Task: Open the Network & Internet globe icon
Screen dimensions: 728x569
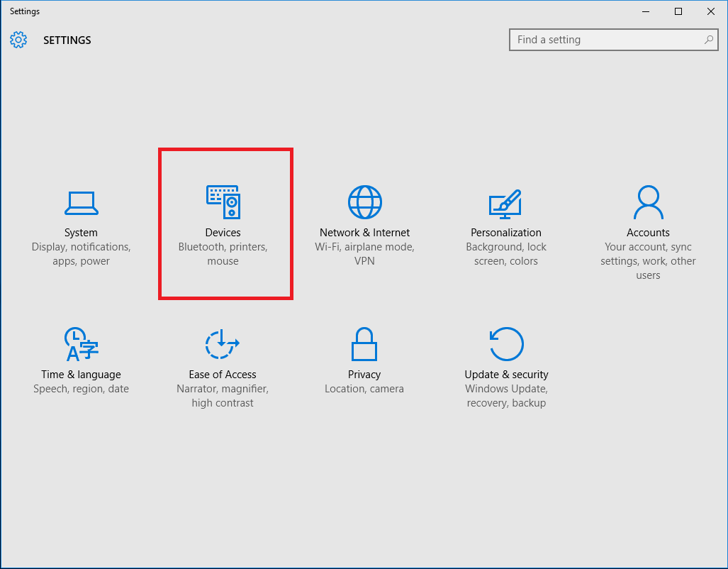Action: 365,201
